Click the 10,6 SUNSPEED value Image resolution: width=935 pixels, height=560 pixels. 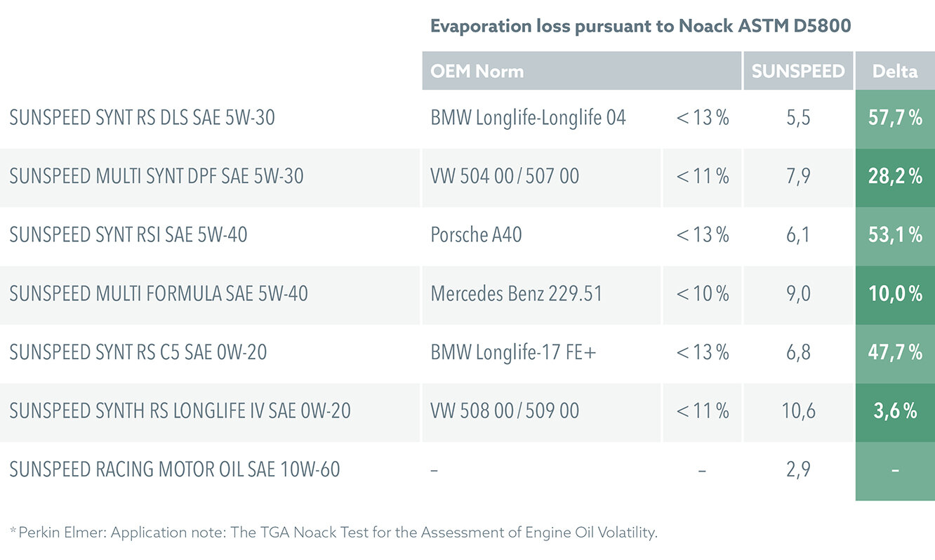click(x=798, y=411)
